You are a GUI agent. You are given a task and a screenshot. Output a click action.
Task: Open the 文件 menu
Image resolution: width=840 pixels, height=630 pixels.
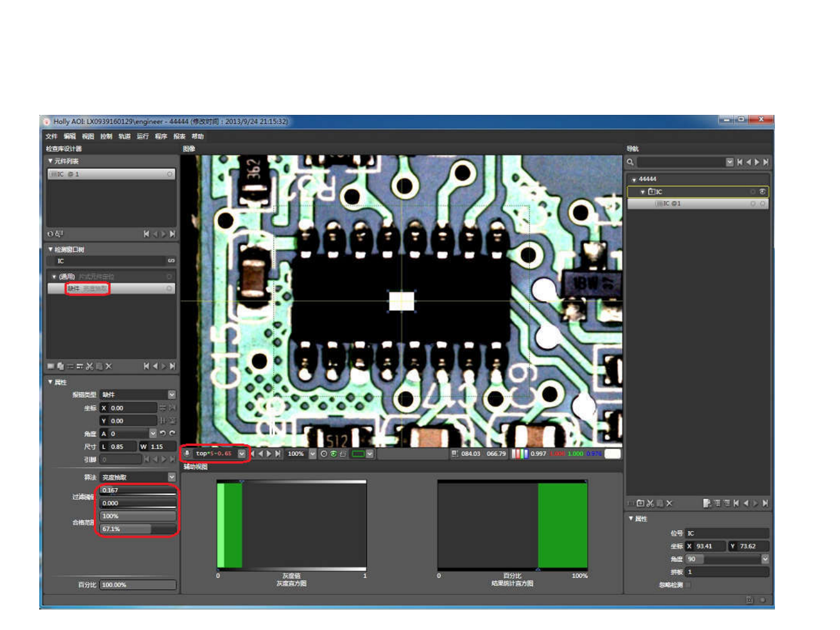tap(52, 137)
